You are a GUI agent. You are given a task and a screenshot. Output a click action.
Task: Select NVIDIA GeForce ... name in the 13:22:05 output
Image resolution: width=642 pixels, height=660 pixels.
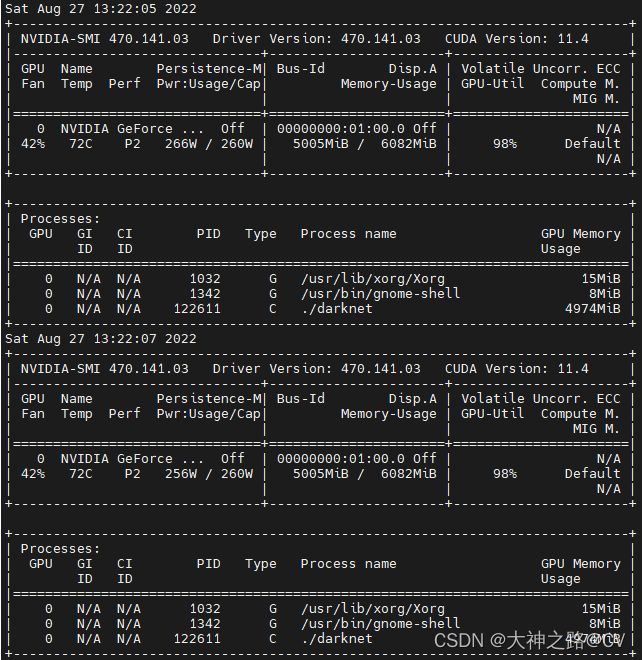click(132, 129)
